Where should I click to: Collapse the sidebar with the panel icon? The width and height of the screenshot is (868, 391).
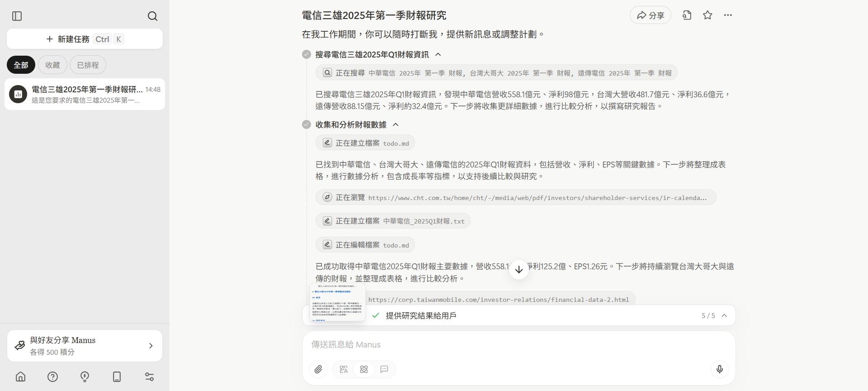17,16
